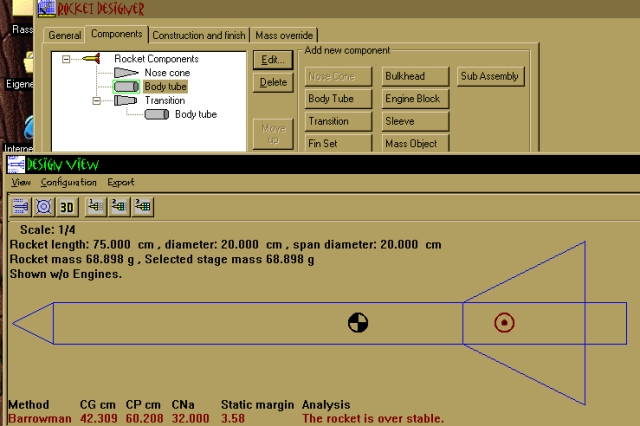Click the disabled Move up button

click(273, 134)
